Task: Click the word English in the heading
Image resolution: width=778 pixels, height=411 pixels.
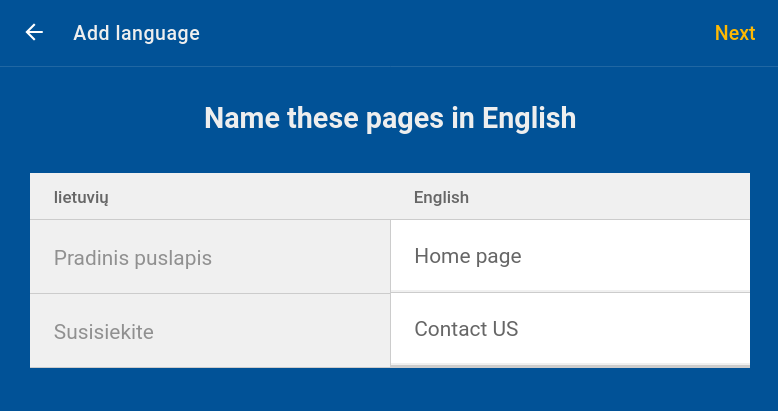Action: point(529,118)
